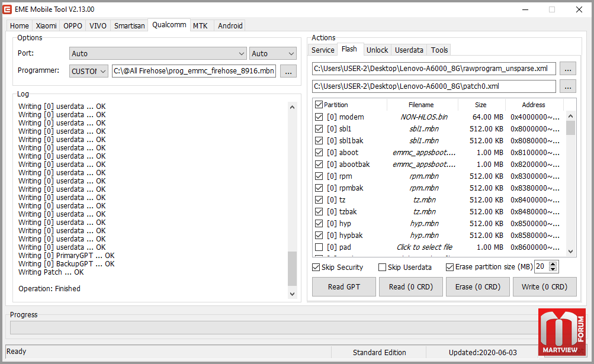Click 'Operation: Finished' log line
Screen dimensions: 594x364
pos(49,289)
